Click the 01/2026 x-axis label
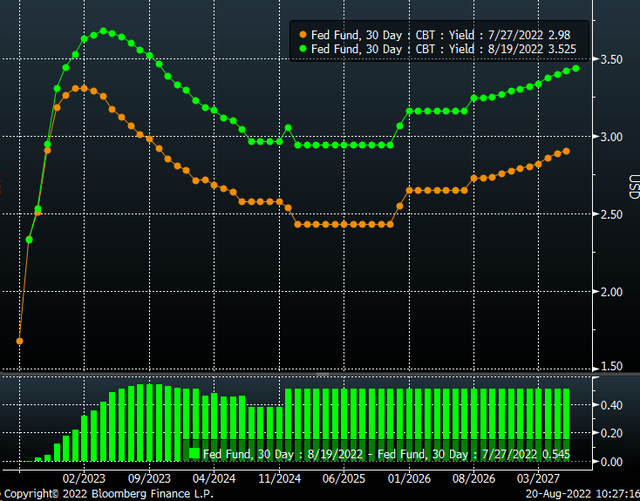Image resolution: width=640 pixels, height=501 pixels. tap(409, 478)
